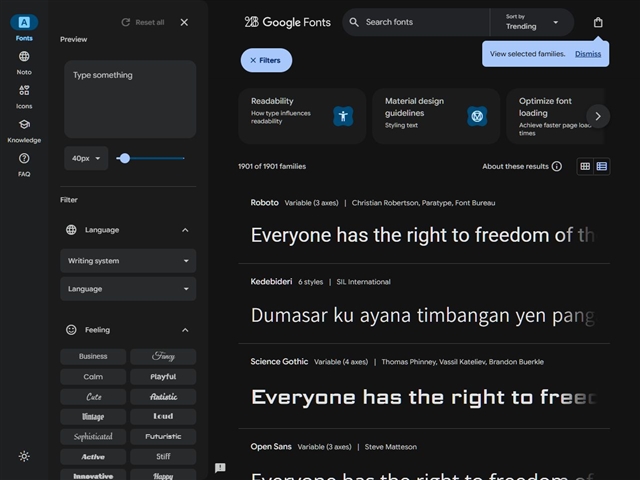Click 'About these results' label
The height and width of the screenshot is (480, 640).
pyautogui.click(x=516, y=167)
